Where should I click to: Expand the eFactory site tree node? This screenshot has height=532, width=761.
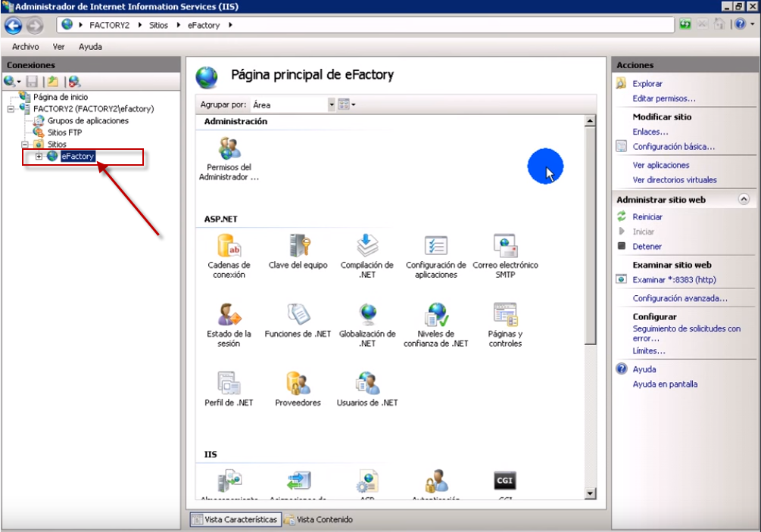point(39,156)
